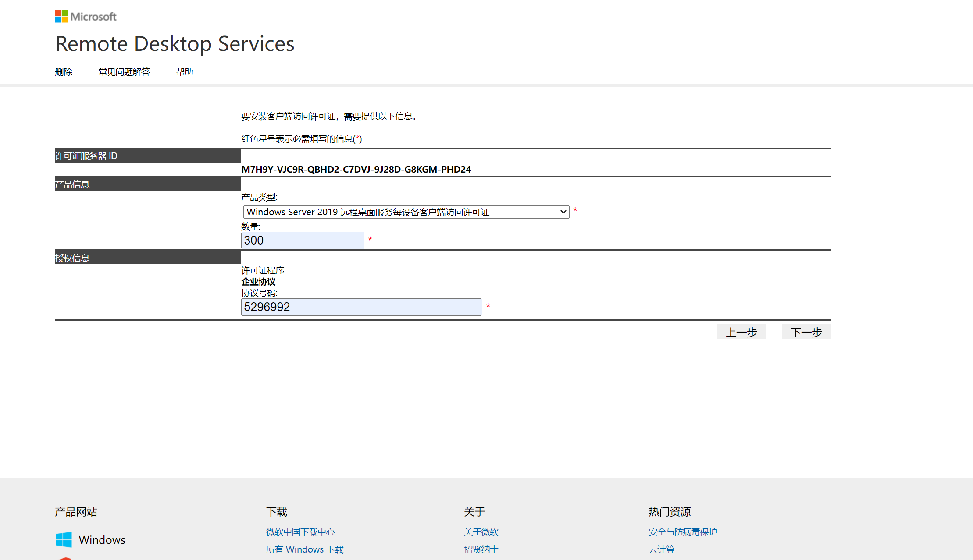This screenshot has height=560, width=973.
Task: Click the license server ID M7H9Y-VJC9R-QBHD2
Action: click(356, 170)
